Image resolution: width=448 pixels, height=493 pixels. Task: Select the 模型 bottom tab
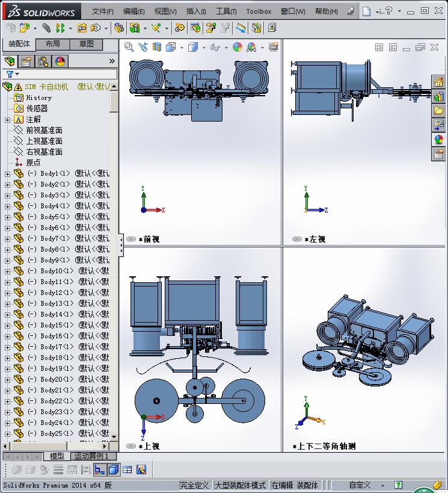click(x=57, y=456)
